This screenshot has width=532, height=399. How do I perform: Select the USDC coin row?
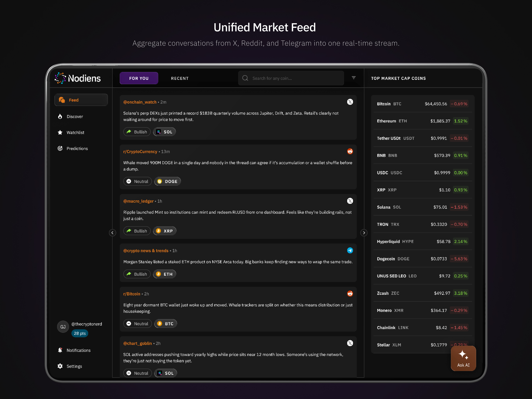(423, 173)
